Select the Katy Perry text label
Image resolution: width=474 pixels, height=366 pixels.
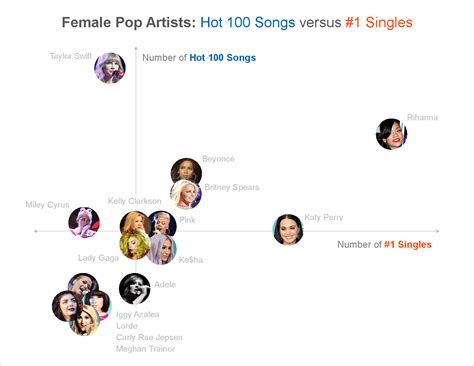click(324, 218)
